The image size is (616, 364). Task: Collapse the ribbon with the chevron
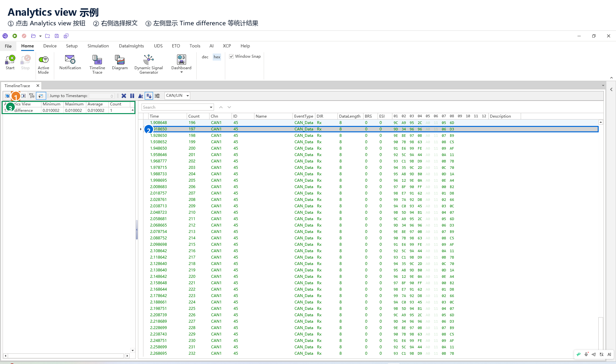tap(612, 78)
